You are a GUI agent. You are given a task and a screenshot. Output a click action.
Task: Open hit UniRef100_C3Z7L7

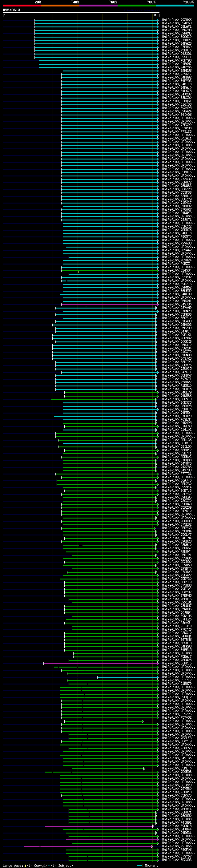click(x=177, y=680)
